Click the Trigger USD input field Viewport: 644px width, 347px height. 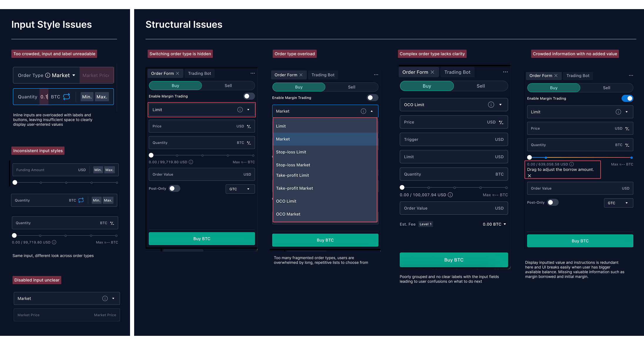click(x=453, y=140)
